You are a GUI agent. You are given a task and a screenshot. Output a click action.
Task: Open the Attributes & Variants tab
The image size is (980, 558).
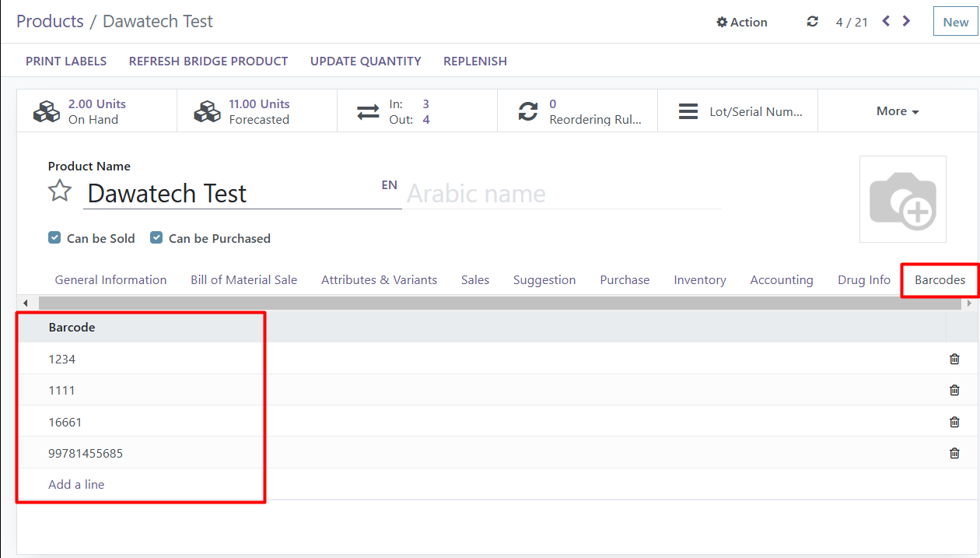pyautogui.click(x=380, y=280)
